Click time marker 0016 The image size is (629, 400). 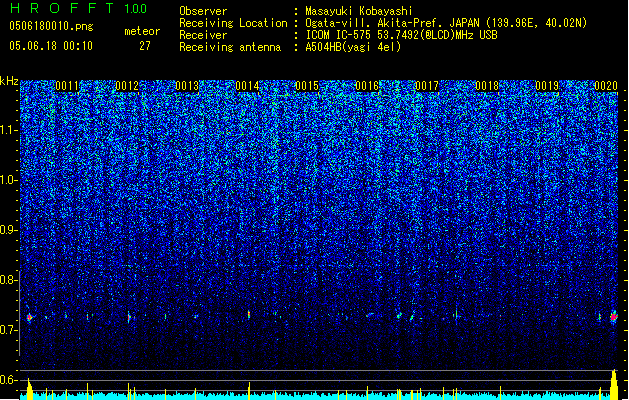point(367,86)
